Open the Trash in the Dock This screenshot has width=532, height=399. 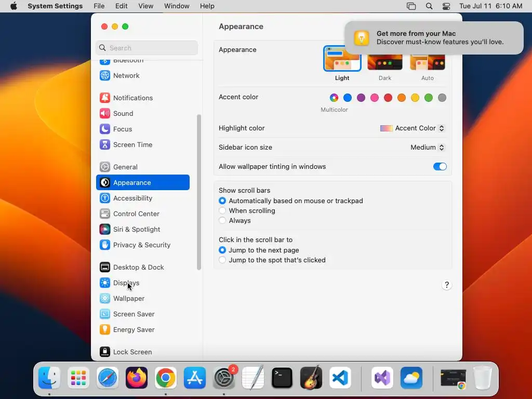click(x=483, y=378)
